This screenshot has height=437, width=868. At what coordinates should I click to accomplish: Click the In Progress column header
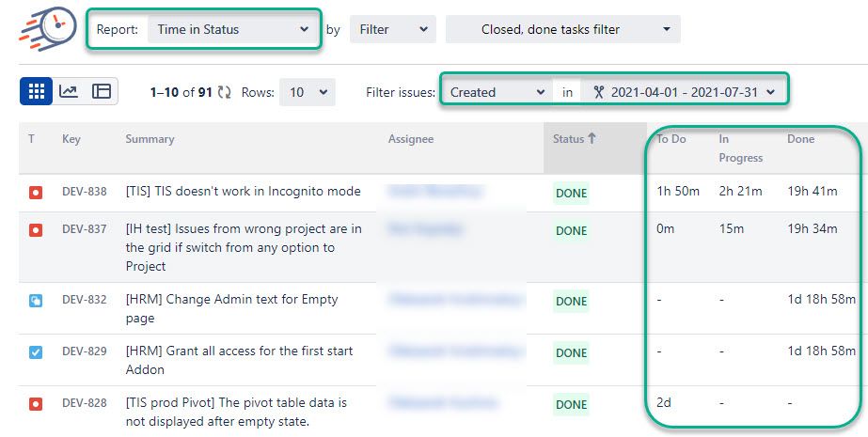pyautogui.click(x=741, y=148)
